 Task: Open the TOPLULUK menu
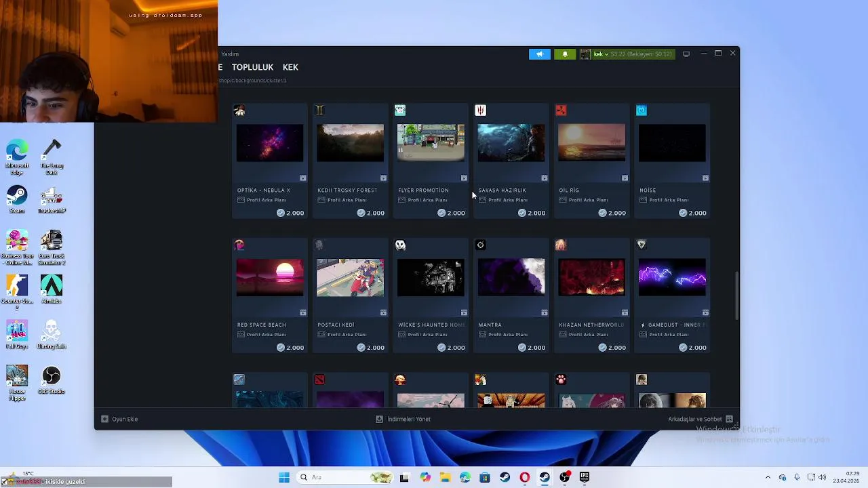[x=252, y=67]
